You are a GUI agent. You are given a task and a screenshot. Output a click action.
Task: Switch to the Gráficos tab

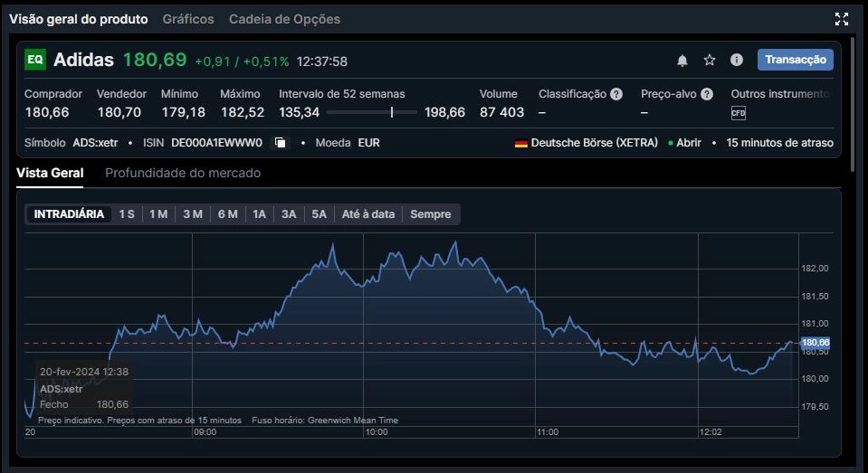(188, 19)
